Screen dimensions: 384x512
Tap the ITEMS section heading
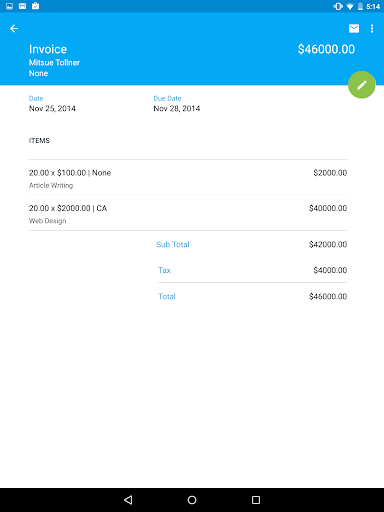[39, 141]
